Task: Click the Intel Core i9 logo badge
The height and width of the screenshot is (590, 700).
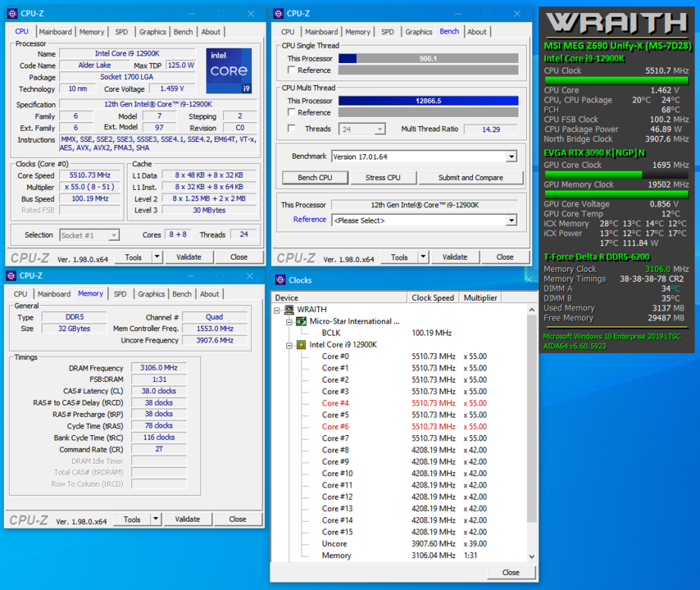Action: (229, 71)
